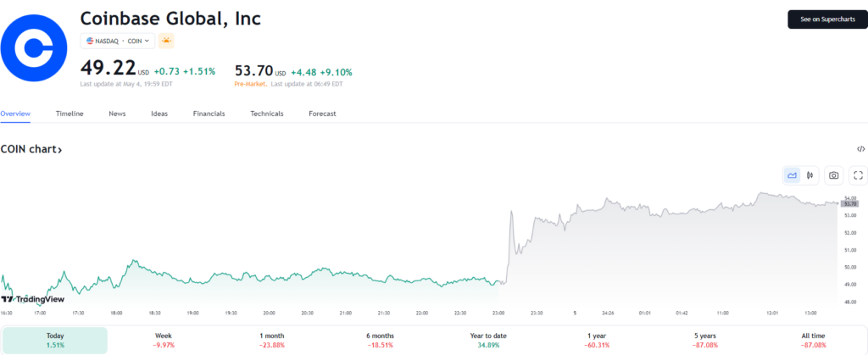Switch to the area chart style icon
Image resolution: width=868 pixels, height=355 pixels.
click(792, 175)
